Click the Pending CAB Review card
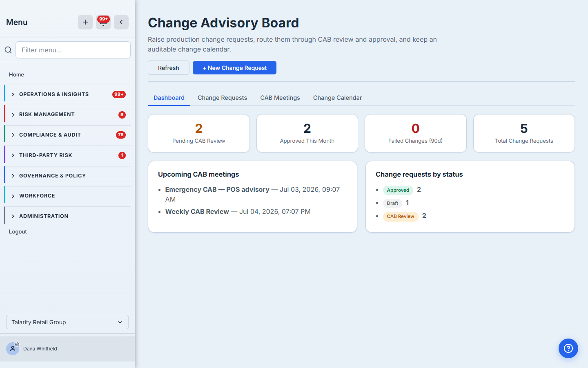This screenshot has height=368, width=588. (x=199, y=133)
